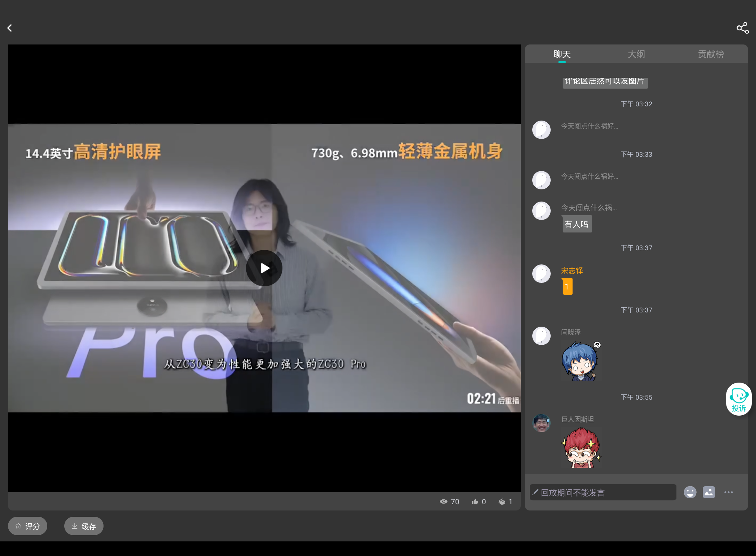Switch to the 聊天 tab

coord(562,54)
